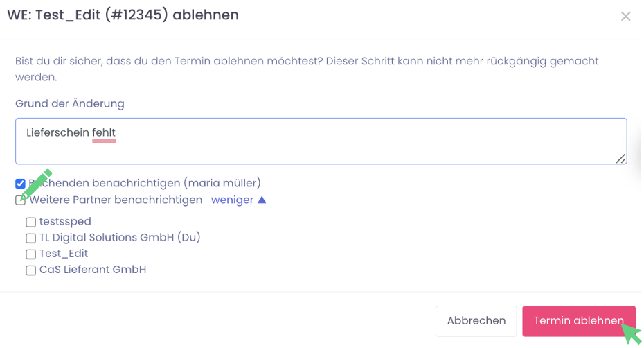Click the green pencil icon
This screenshot has width=644, height=348.
[36, 184]
